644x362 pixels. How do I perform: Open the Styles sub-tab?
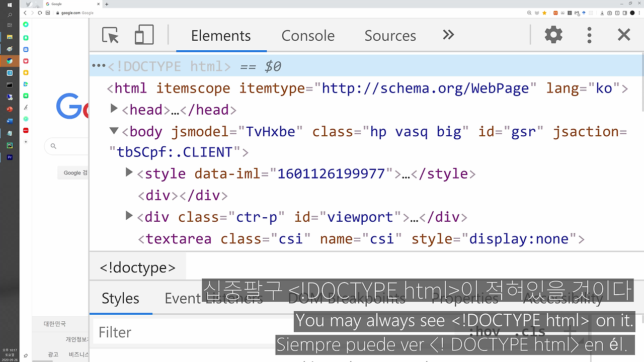pos(120,298)
